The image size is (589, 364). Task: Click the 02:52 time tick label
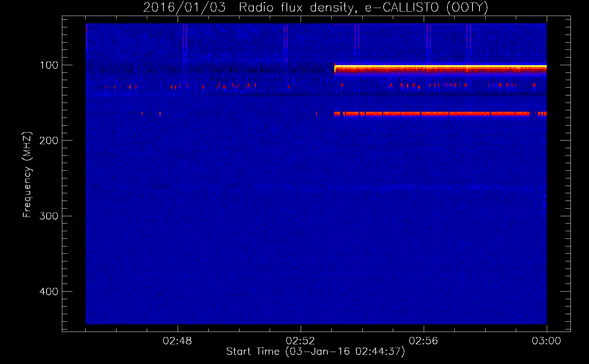pyautogui.click(x=300, y=341)
